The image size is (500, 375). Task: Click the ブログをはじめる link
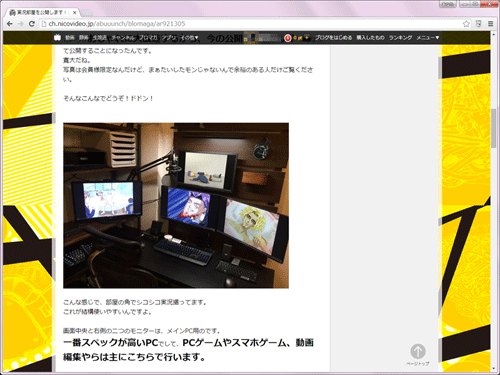tap(333, 38)
